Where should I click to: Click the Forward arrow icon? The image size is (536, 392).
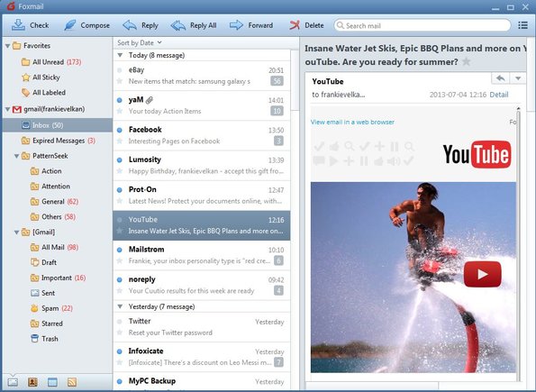coord(236,25)
